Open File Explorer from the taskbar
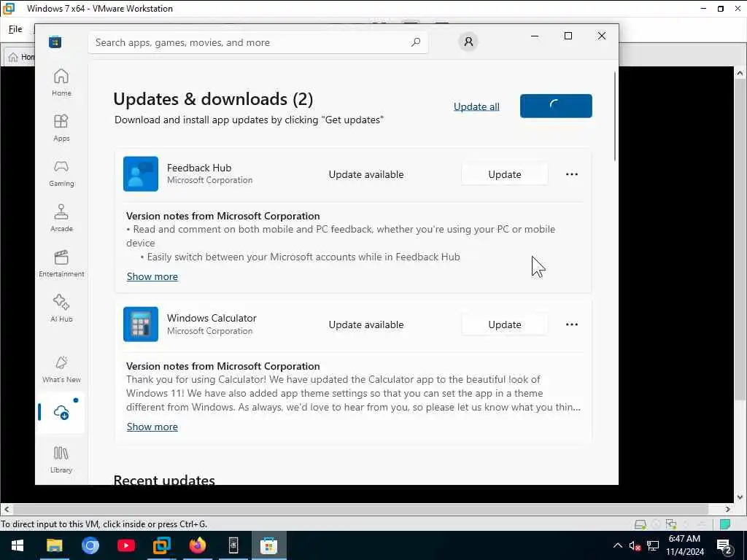Screen dimensions: 747x560 tap(54, 545)
